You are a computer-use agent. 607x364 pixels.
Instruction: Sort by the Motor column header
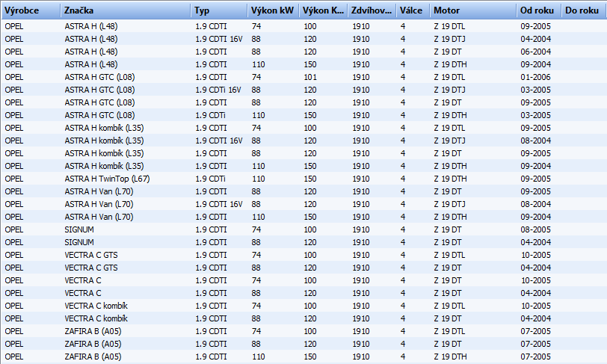[473, 10]
